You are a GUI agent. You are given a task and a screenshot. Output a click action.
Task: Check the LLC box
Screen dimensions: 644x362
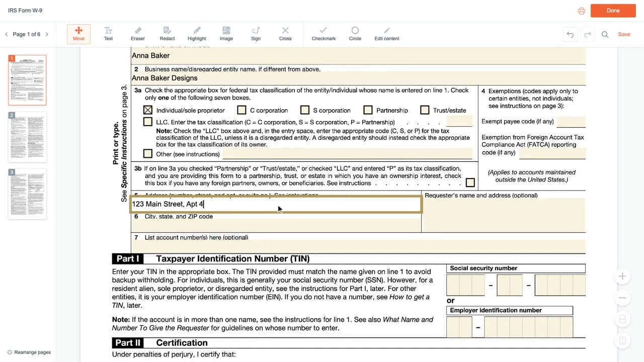(148, 122)
